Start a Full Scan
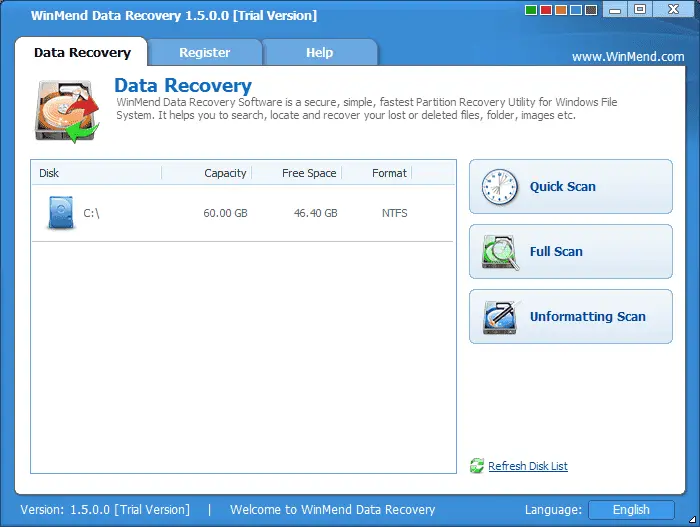The width and height of the screenshot is (700, 527). tap(571, 251)
